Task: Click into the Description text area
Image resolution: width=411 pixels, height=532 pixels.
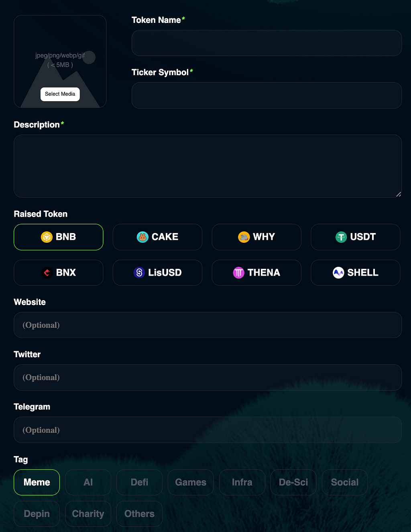Action: point(208,166)
